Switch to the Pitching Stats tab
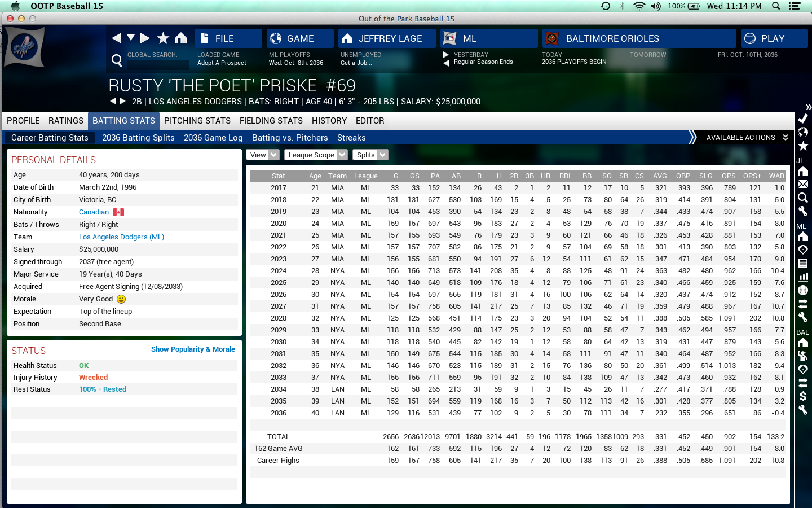The height and width of the screenshot is (508, 812). pos(197,121)
